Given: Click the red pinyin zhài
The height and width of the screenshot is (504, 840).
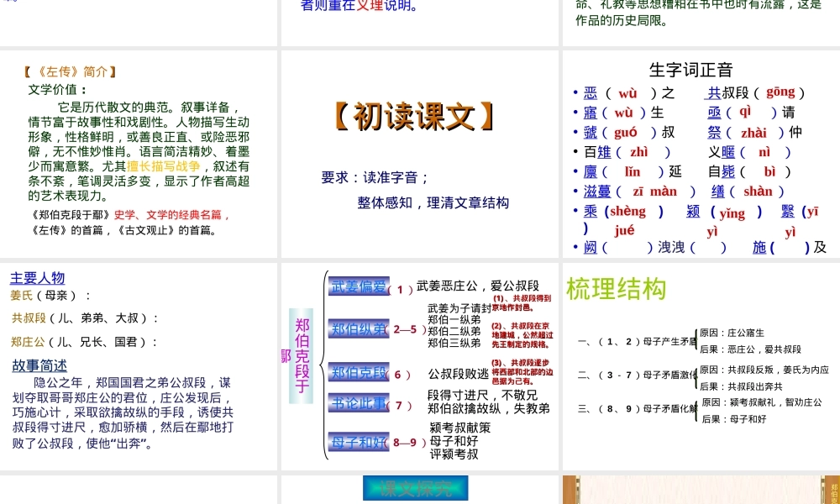Looking at the screenshot, I should pyautogui.click(x=753, y=132).
